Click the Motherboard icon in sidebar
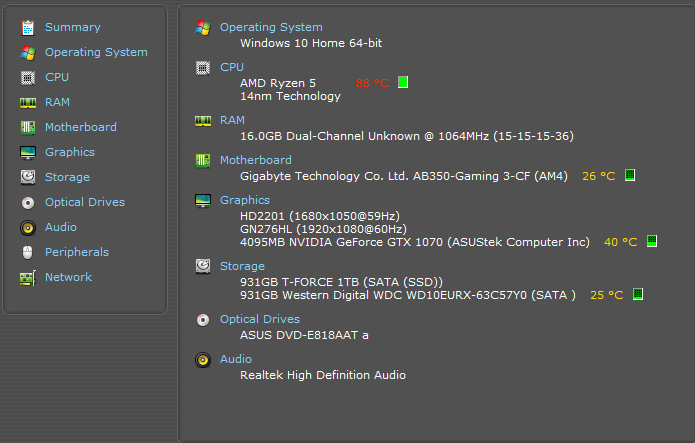This screenshot has width=695, height=443. 28,128
